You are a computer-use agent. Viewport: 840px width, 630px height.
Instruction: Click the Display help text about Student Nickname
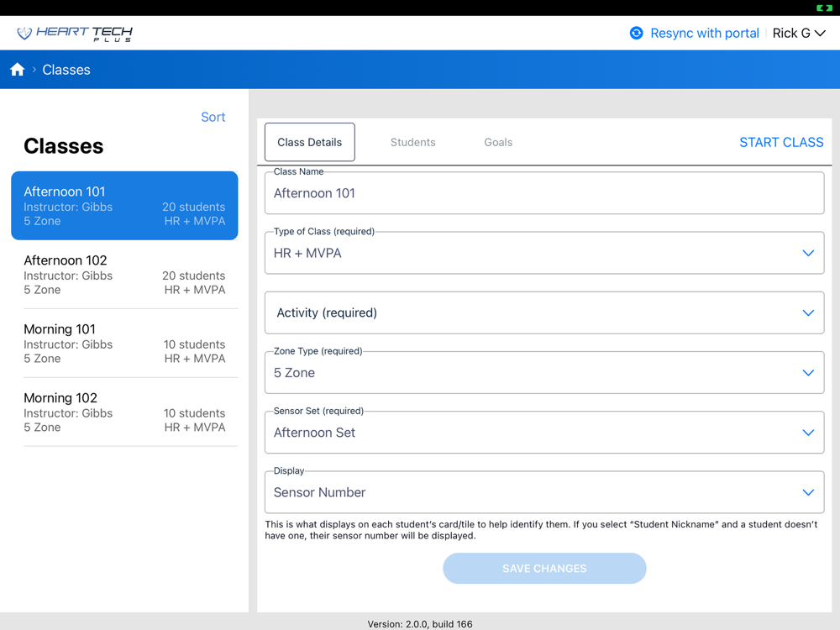pyautogui.click(x=541, y=530)
